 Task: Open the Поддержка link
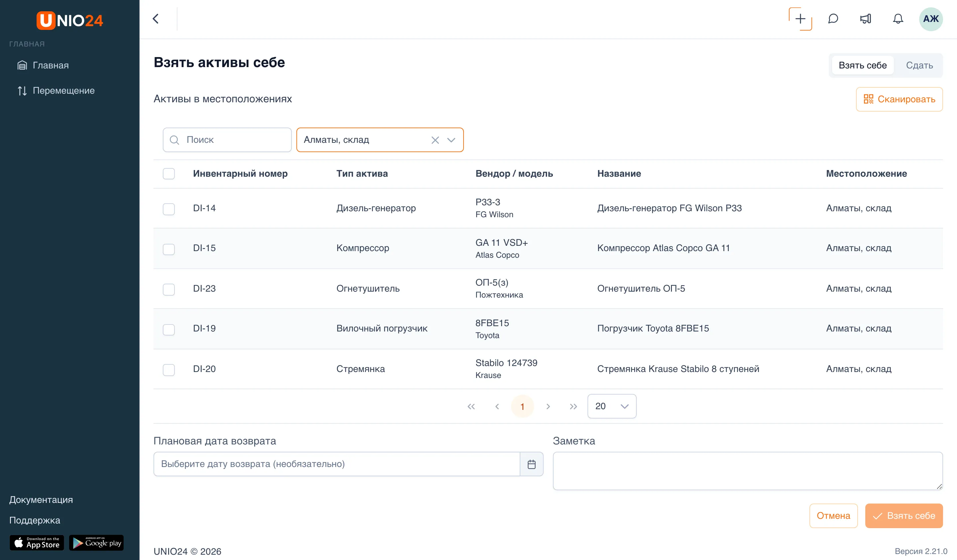pos(35,520)
